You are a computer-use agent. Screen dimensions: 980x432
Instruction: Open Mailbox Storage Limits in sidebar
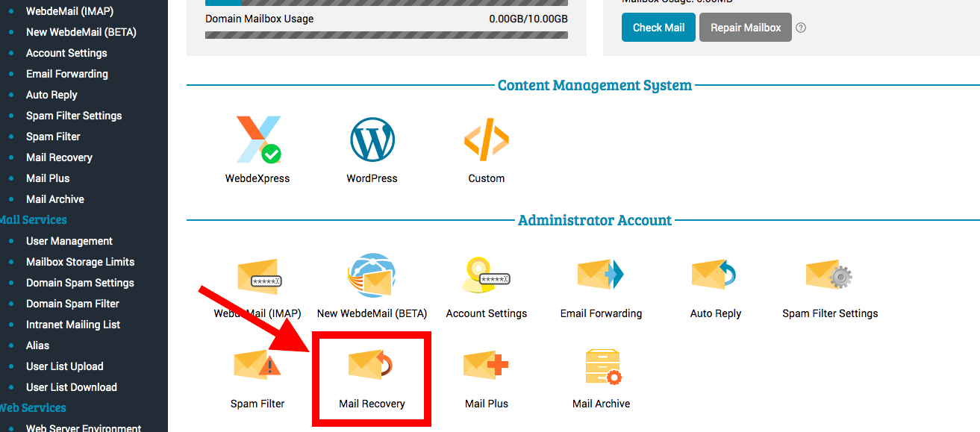pos(80,262)
